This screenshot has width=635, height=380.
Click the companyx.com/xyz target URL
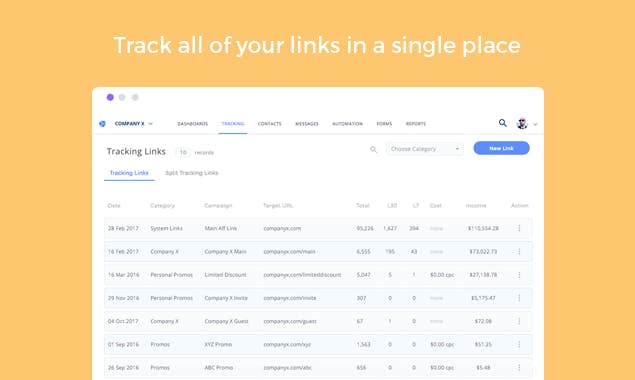click(287, 344)
